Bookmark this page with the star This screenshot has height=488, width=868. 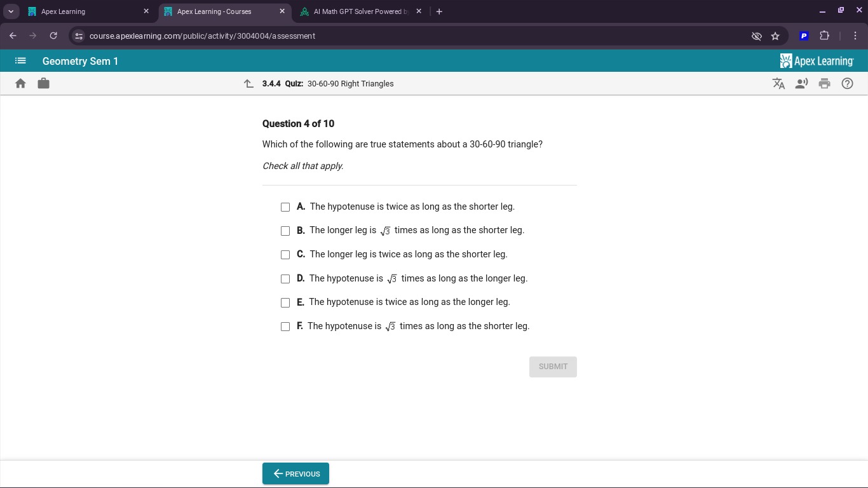pyautogui.click(x=775, y=36)
